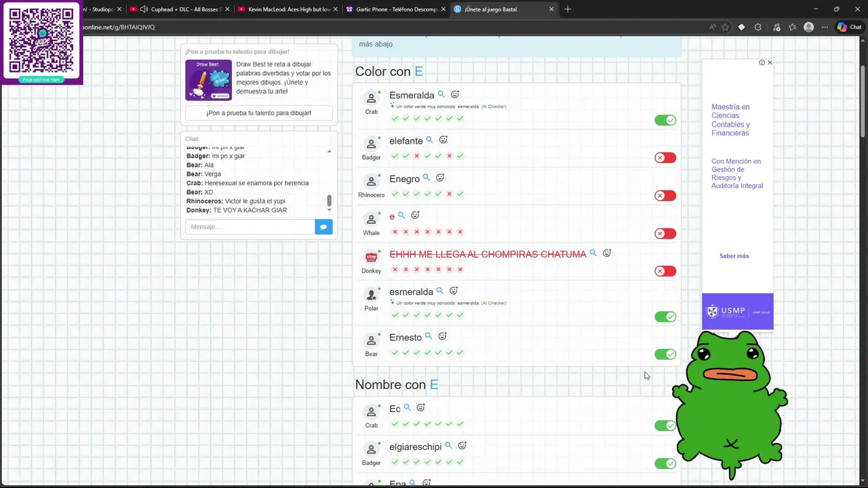Viewport: 868px width, 488px height.
Task: Close the ¡Únete al juego Basta! tab
Action: (x=551, y=9)
